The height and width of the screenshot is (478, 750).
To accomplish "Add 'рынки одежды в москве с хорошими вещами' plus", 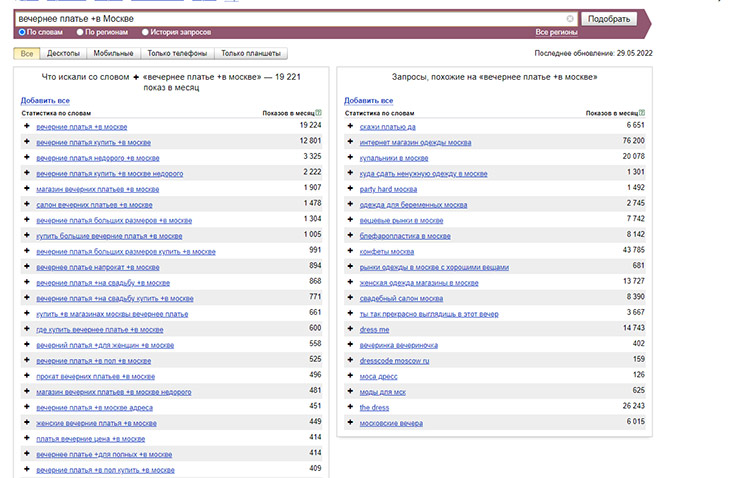I will click(x=350, y=266).
